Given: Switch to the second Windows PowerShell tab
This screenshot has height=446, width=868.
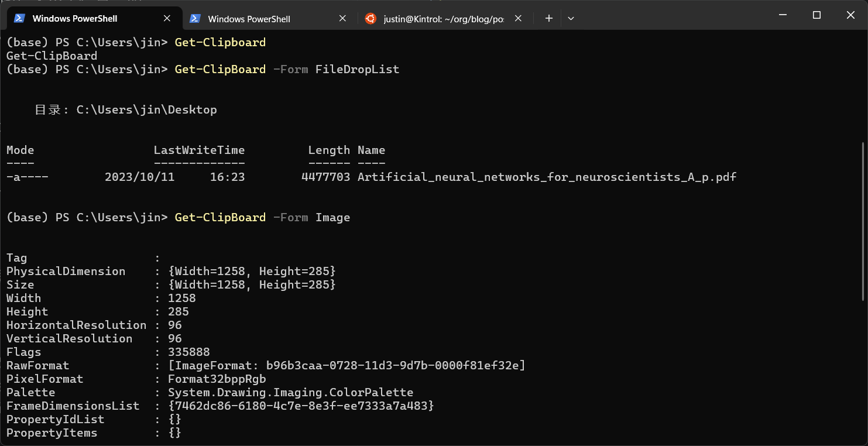Looking at the screenshot, I should tap(269, 19).
